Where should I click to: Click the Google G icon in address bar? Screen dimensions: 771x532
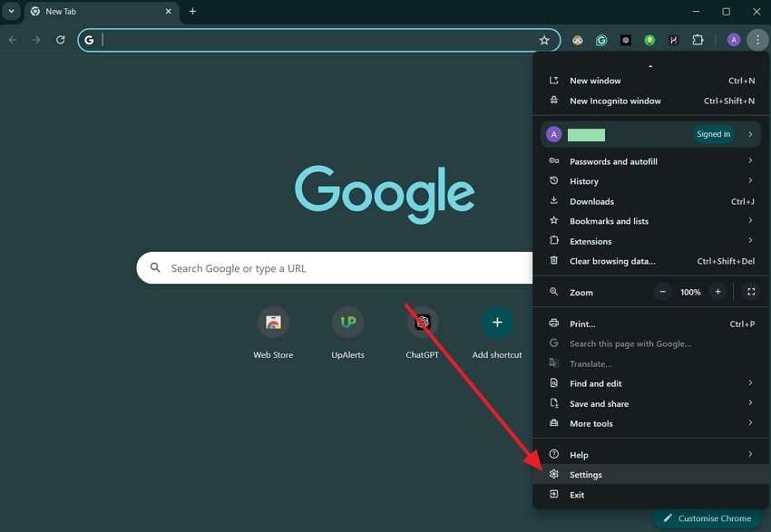[89, 40]
